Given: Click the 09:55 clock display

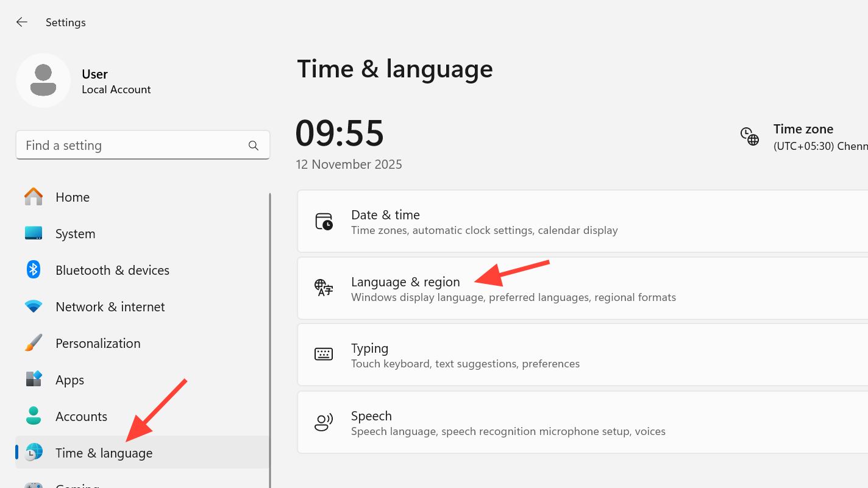Looking at the screenshot, I should pos(340,133).
